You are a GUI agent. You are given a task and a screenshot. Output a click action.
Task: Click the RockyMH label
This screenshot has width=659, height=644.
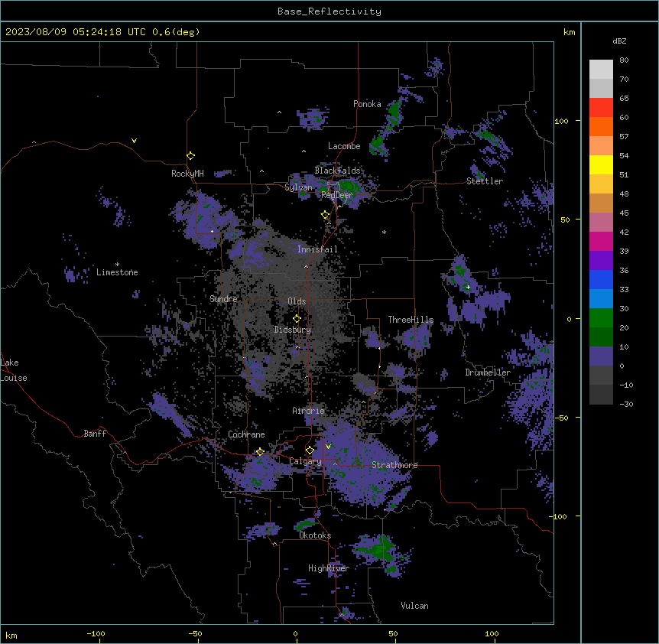point(187,174)
